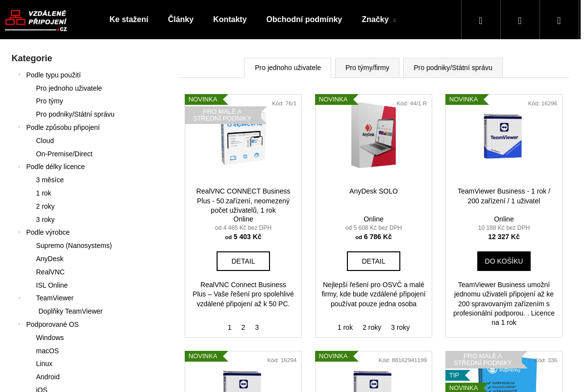Open Podle způsobu připojení category
The image size is (588, 392).
(x=63, y=127)
